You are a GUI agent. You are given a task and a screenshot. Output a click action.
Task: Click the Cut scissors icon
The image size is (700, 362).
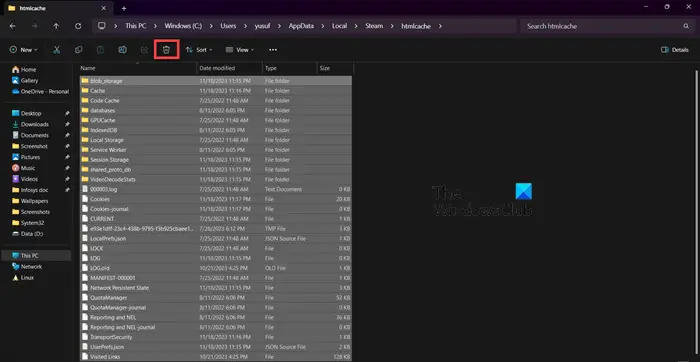(x=56, y=50)
